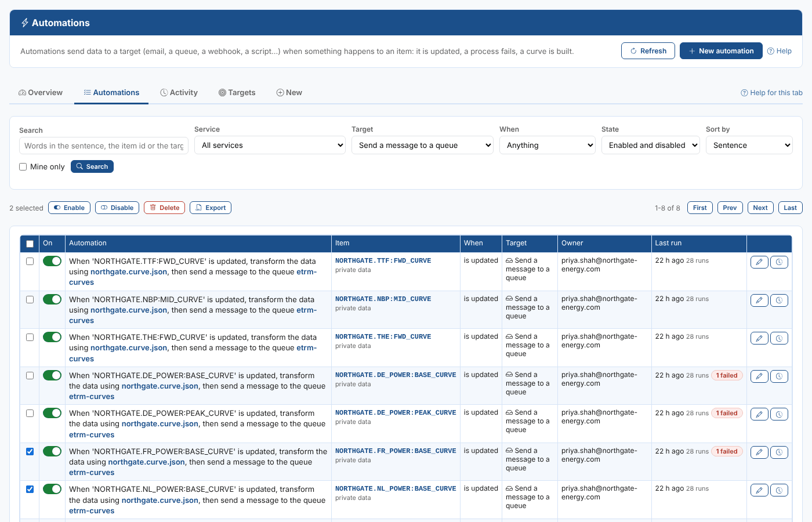The height and width of the screenshot is (522, 812).
Task: Disable the selected automations
Action: tap(117, 208)
